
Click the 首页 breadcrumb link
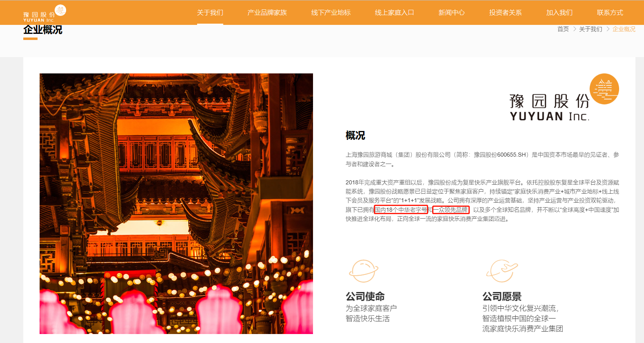563,29
